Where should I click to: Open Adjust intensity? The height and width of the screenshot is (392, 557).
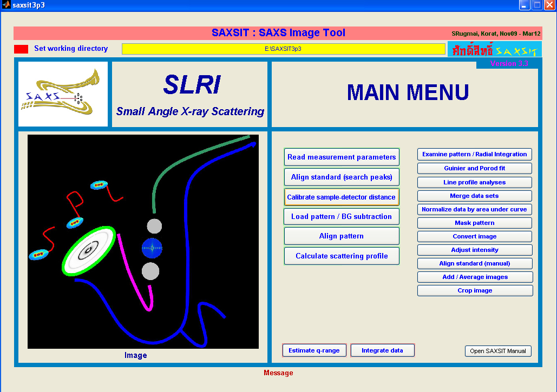(x=475, y=250)
